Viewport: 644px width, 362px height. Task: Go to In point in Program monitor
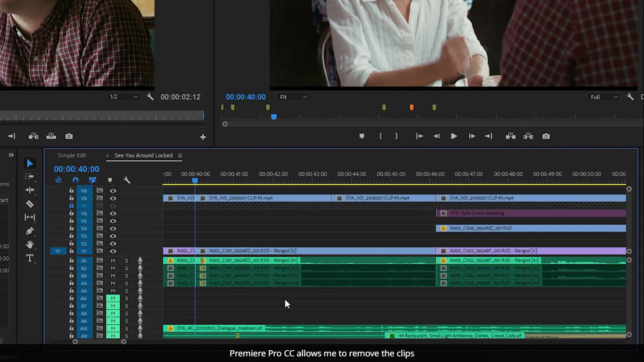(419, 136)
